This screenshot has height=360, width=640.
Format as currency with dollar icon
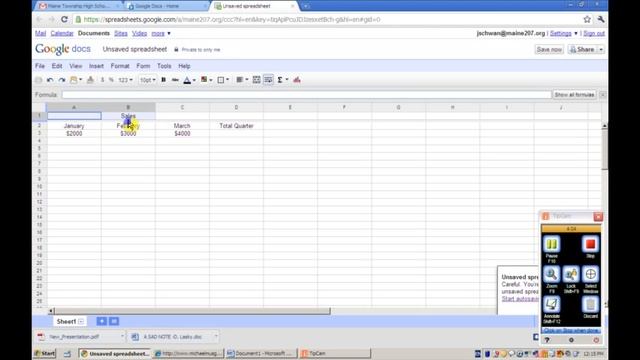(x=102, y=80)
